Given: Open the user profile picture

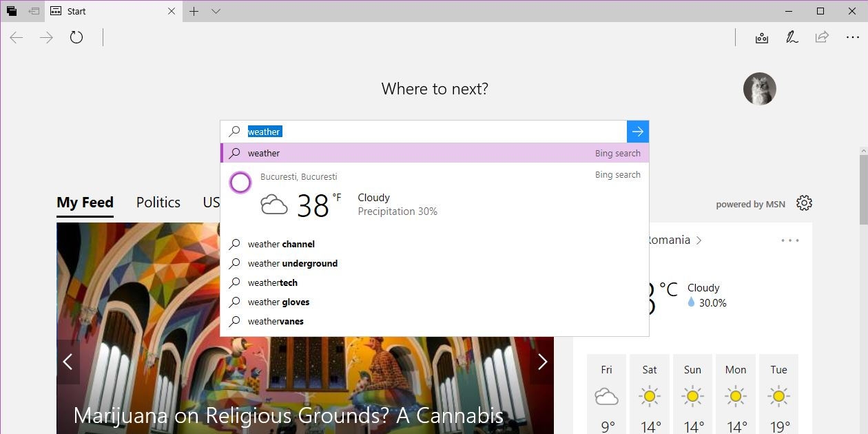Looking at the screenshot, I should [x=760, y=89].
